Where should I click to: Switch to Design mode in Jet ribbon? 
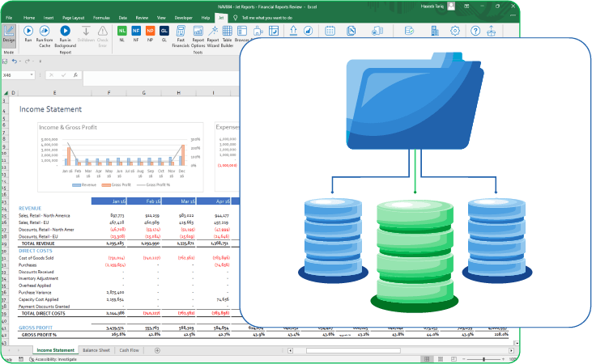coord(9,35)
